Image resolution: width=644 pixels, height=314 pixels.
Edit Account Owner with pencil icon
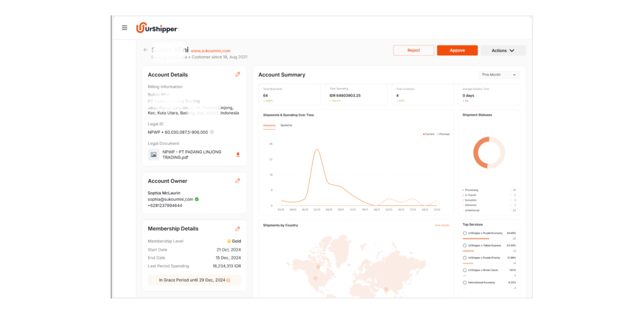[237, 180]
